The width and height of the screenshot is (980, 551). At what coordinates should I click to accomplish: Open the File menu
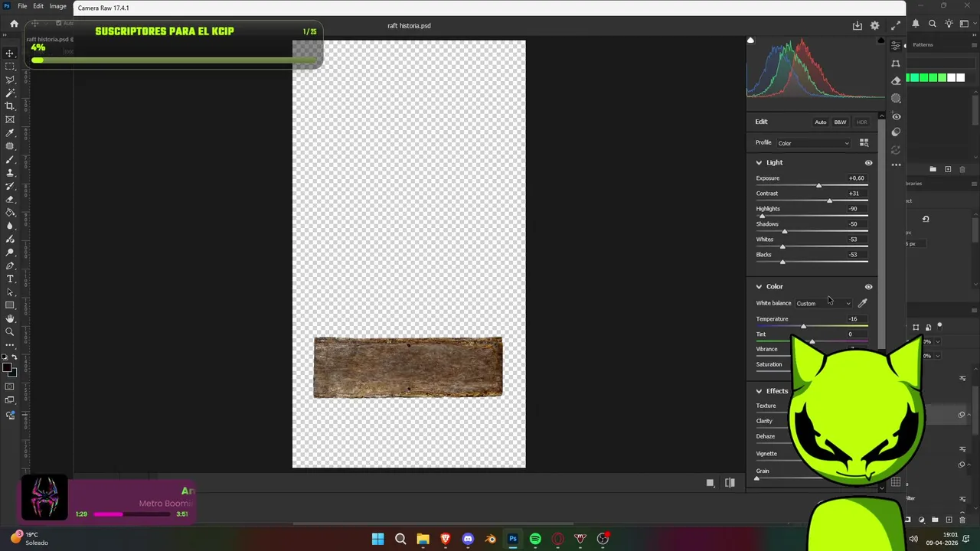point(22,6)
